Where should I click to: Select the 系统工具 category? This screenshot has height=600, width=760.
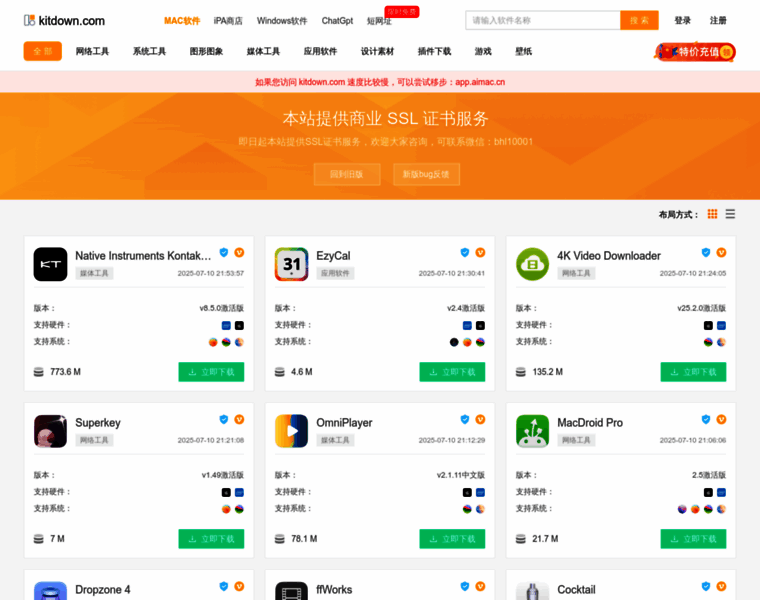(x=149, y=51)
